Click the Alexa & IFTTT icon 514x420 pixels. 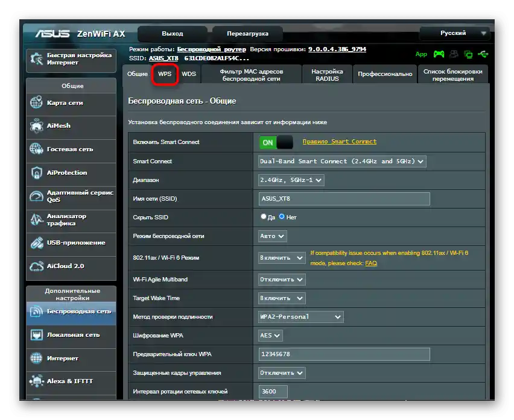[36, 381]
